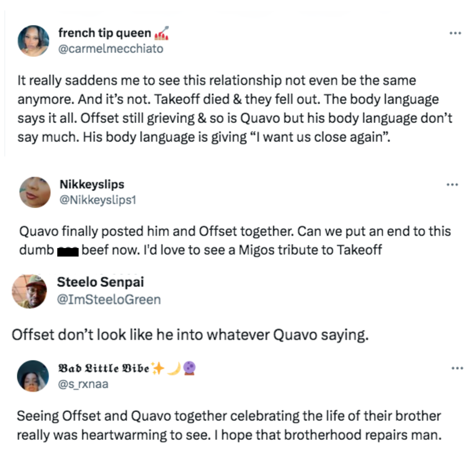Viewport: 476px width, 476px height.
Task: Click the Nikkeyslips lips avatar
Action: click(35, 192)
